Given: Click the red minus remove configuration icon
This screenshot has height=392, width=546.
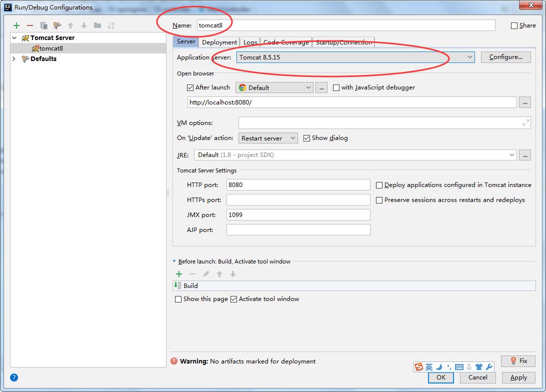Looking at the screenshot, I should point(30,25).
